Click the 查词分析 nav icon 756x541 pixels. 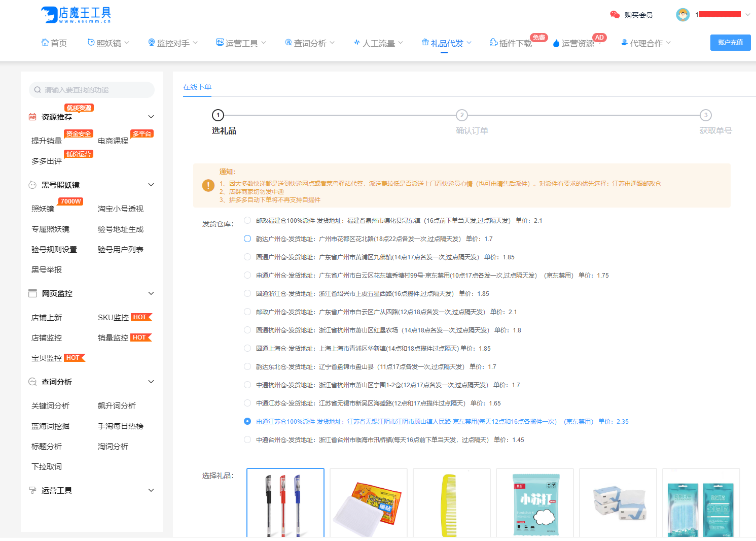pyautogui.click(x=289, y=43)
